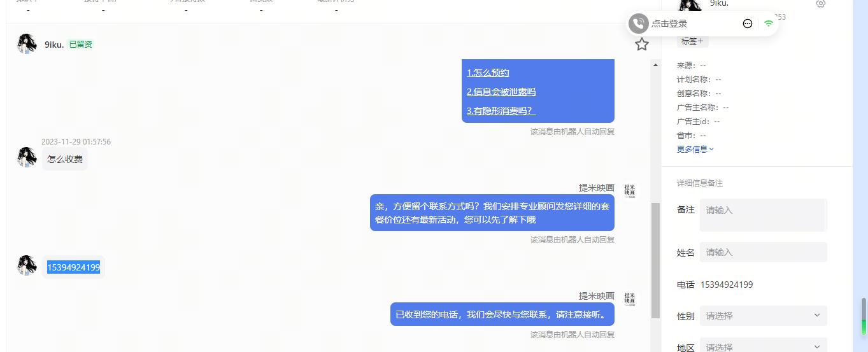Click the highlighted phone number 15394924199 message
The image size is (868, 352).
point(73,267)
